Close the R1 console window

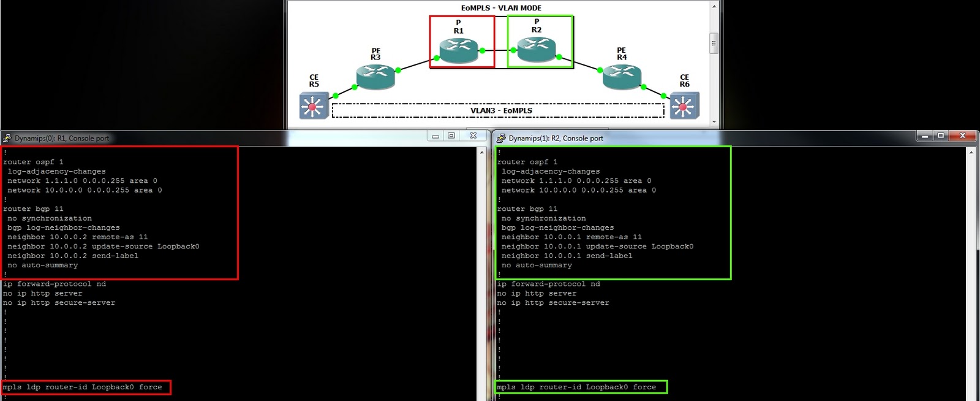(473, 136)
